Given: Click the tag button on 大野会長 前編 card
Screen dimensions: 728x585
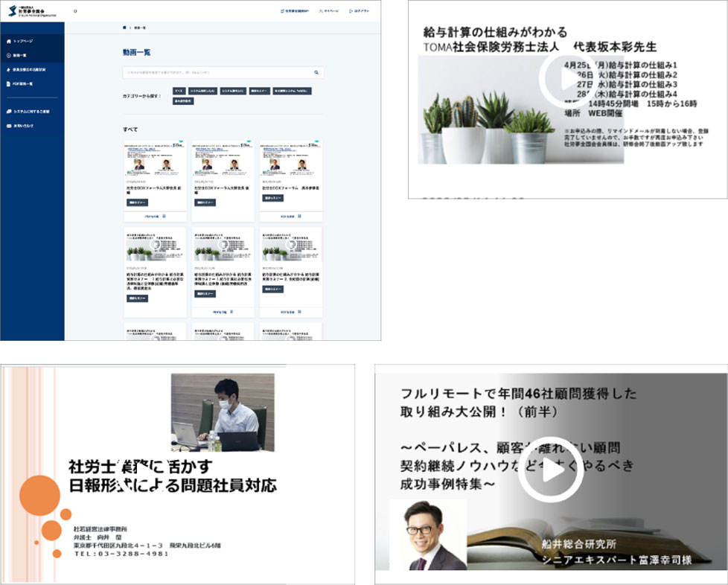Looking at the screenshot, I should tap(138, 202).
